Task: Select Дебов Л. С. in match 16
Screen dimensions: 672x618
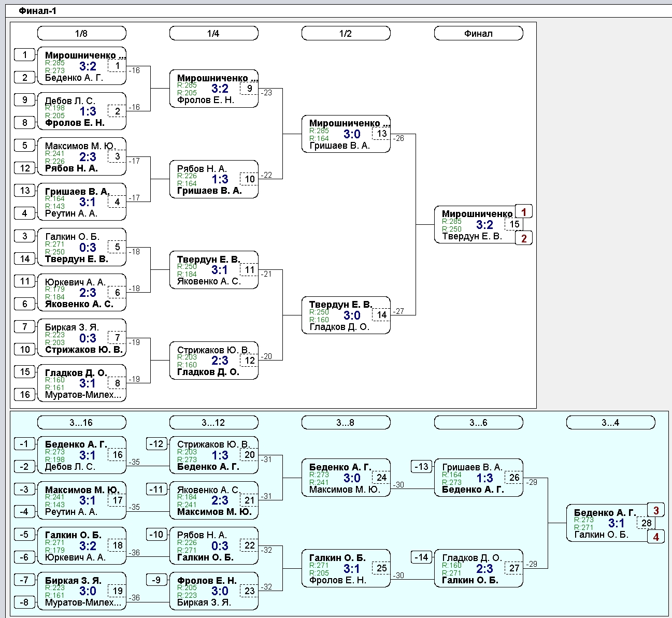Action: click(x=70, y=467)
